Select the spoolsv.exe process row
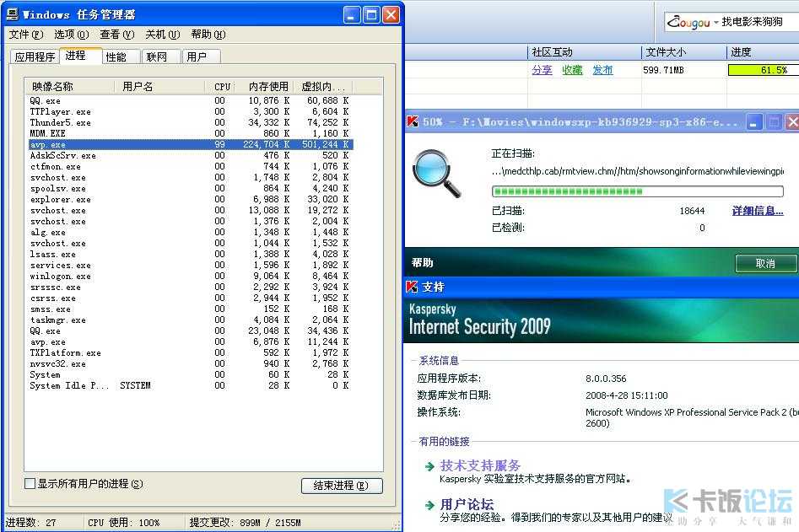The width and height of the screenshot is (799, 532). tap(190, 188)
